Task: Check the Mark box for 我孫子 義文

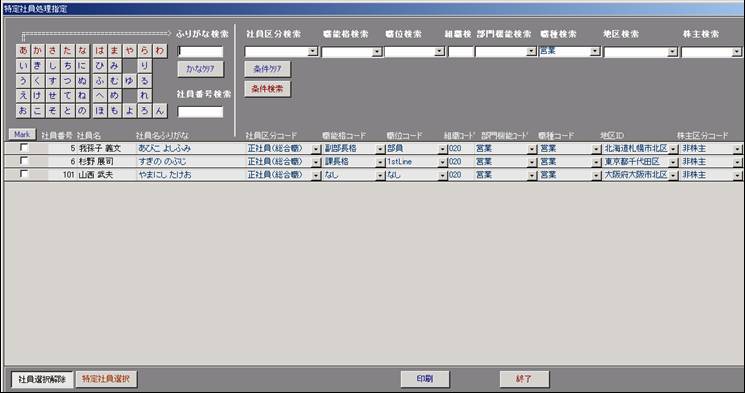Action: (x=23, y=148)
